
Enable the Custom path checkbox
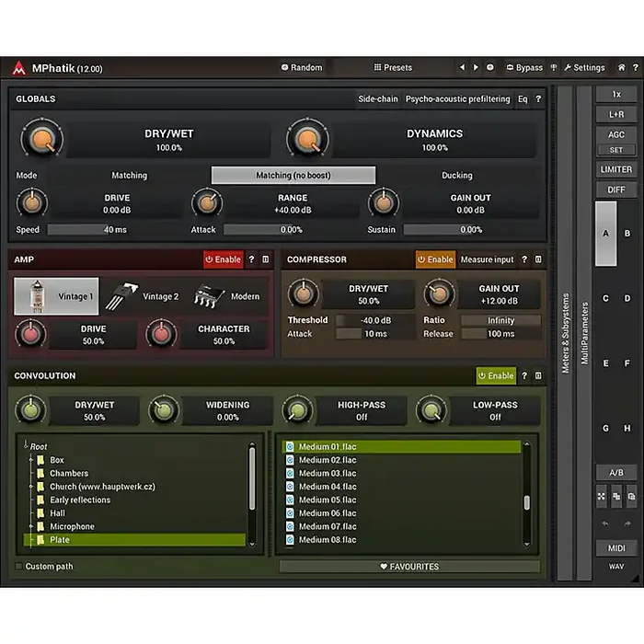point(18,566)
